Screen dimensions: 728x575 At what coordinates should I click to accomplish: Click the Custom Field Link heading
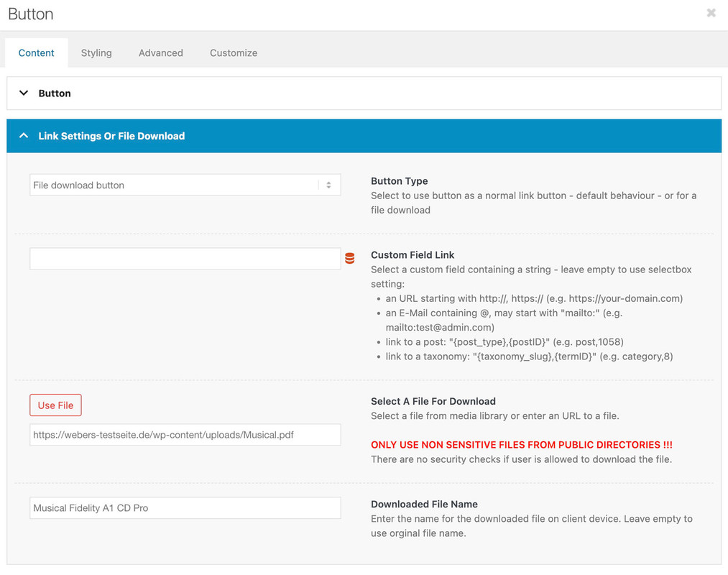point(413,255)
